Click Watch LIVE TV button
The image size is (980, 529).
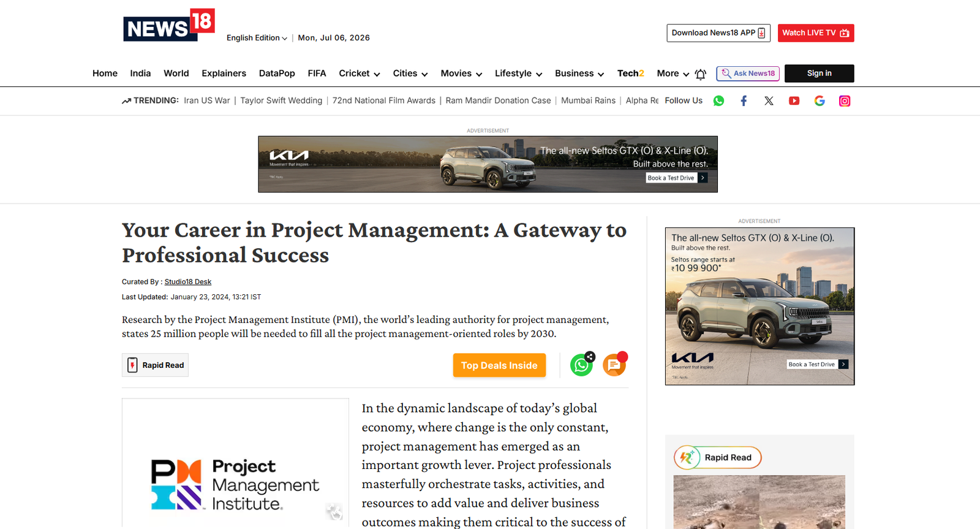pyautogui.click(x=816, y=33)
